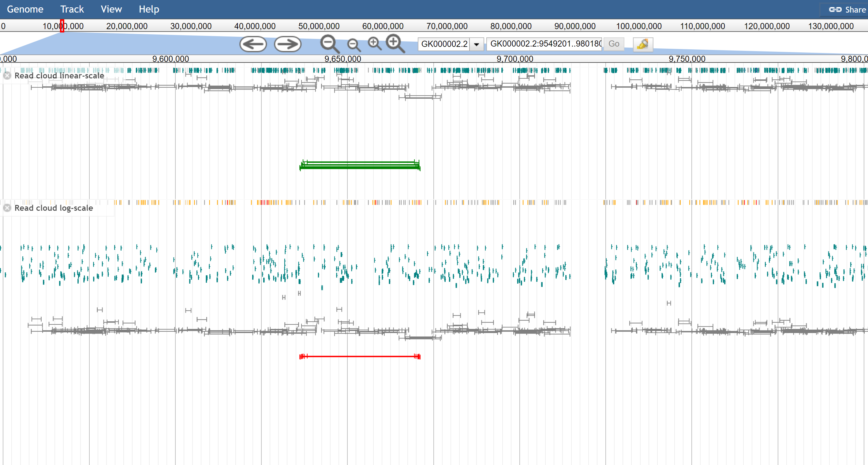Click the red overview position marker

(62, 26)
